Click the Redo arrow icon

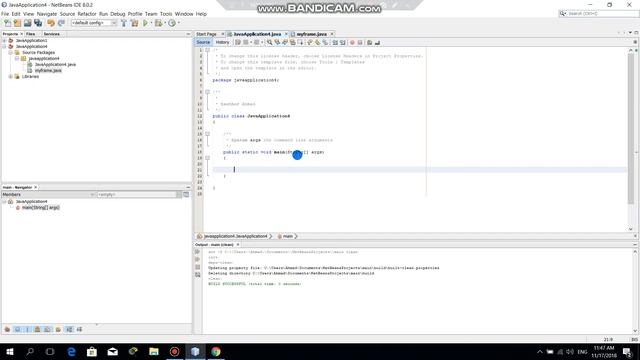click(61, 23)
